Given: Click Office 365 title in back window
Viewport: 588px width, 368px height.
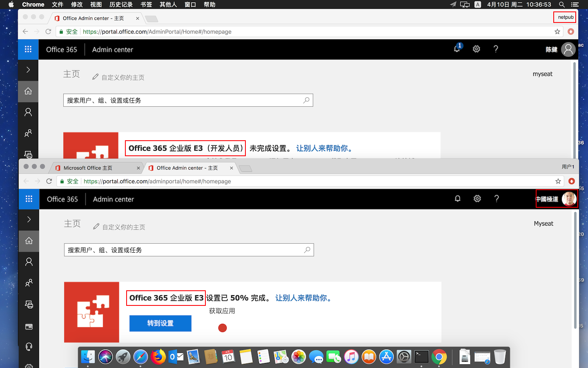Looking at the screenshot, I should point(62,49).
